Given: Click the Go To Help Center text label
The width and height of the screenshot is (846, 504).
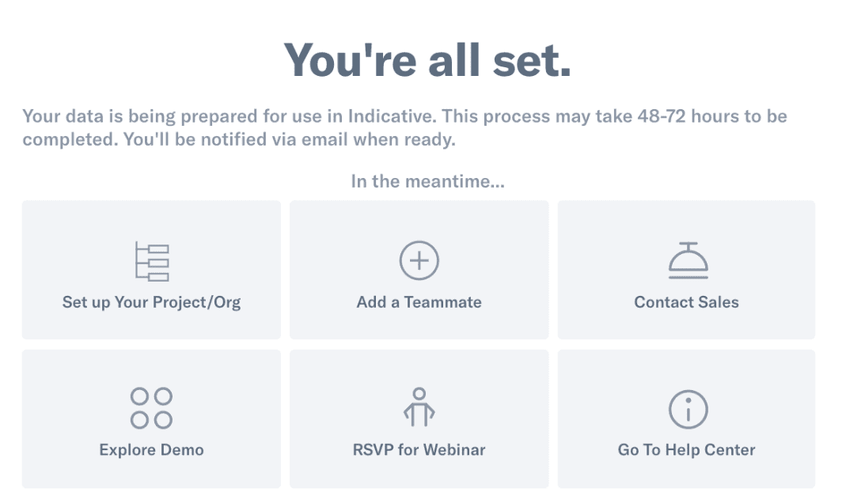Looking at the screenshot, I should pos(686,449).
